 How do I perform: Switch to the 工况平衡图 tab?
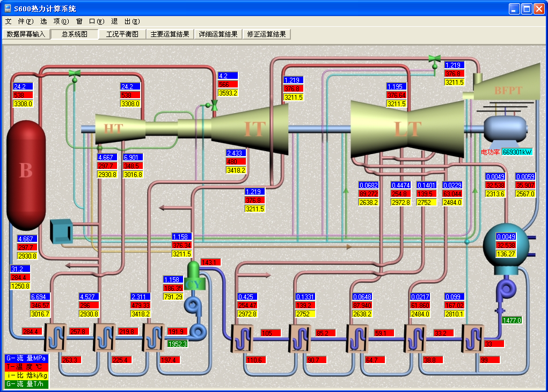point(122,34)
